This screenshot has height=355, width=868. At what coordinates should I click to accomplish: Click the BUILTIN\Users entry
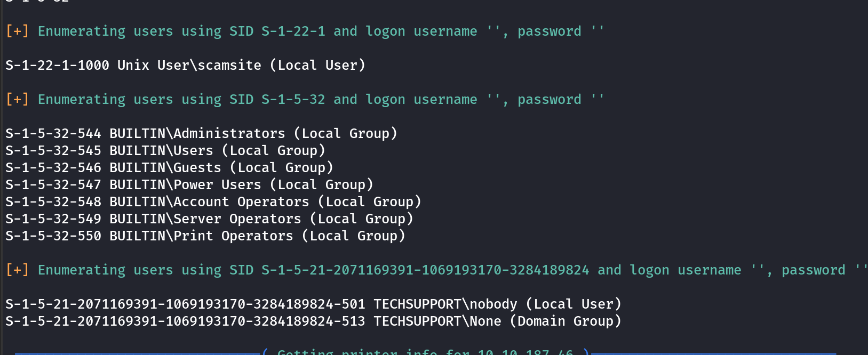pos(161,150)
